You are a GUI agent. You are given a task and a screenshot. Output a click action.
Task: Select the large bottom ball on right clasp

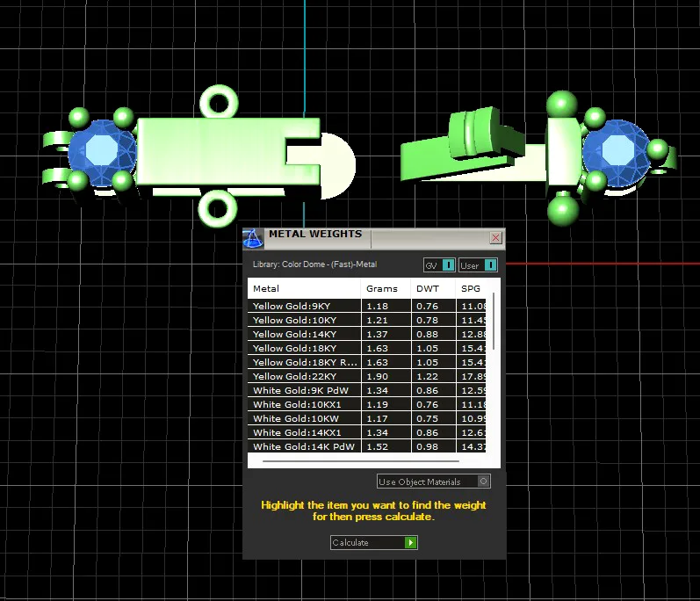(562, 209)
